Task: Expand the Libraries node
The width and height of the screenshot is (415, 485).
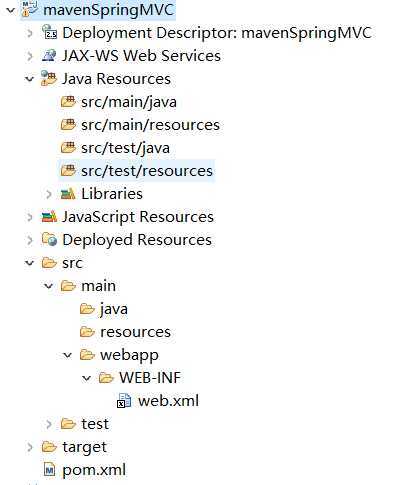Action: point(49,194)
